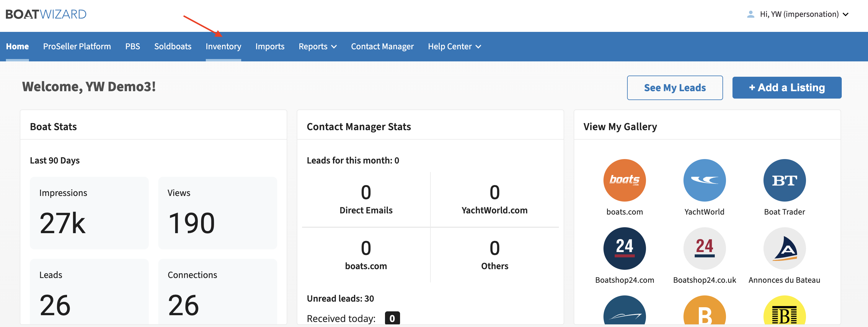Click the Unread leads: 30 text
This screenshot has height=327, width=868.
pyautogui.click(x=340, y=298)
